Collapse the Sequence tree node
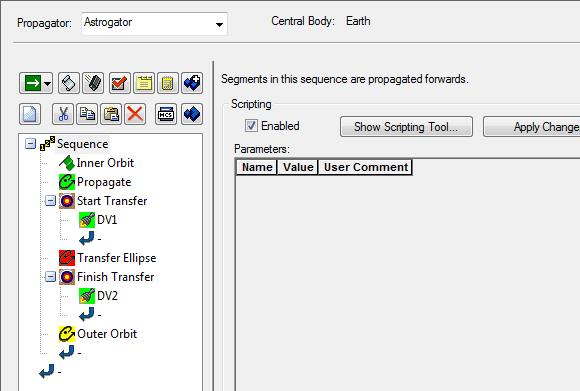 pyautogui.click(x=30, y=144)
